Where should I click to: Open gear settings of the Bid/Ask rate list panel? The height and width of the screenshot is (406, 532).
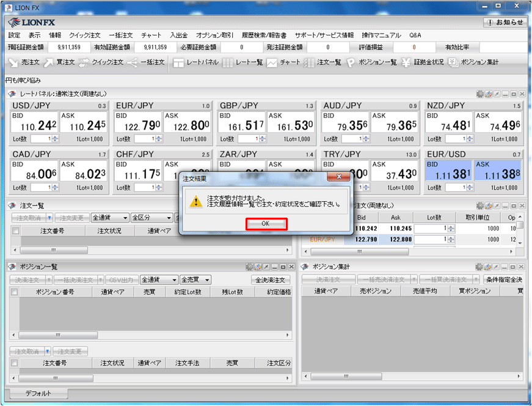click(x=479, y=206)
